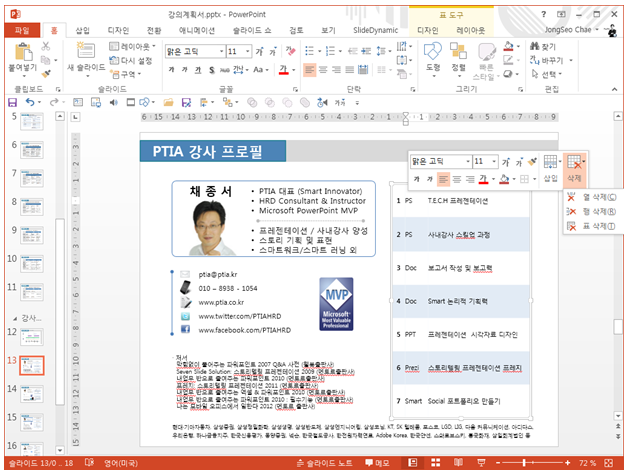Toggle Bold in ribbon font group
Image resolution: width=630 pixels, height=473 pixels.
pos(172,70)
